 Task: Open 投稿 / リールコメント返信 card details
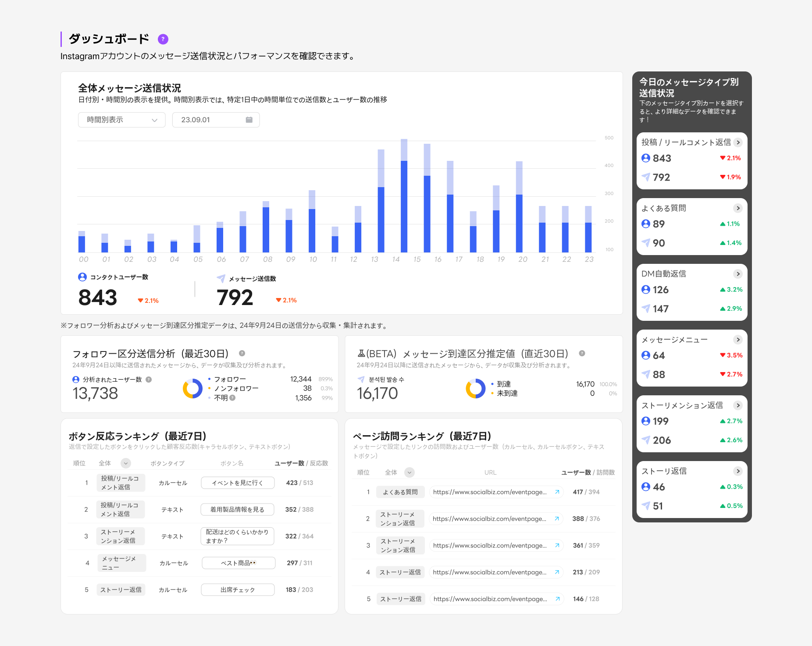tap(738, 142)
